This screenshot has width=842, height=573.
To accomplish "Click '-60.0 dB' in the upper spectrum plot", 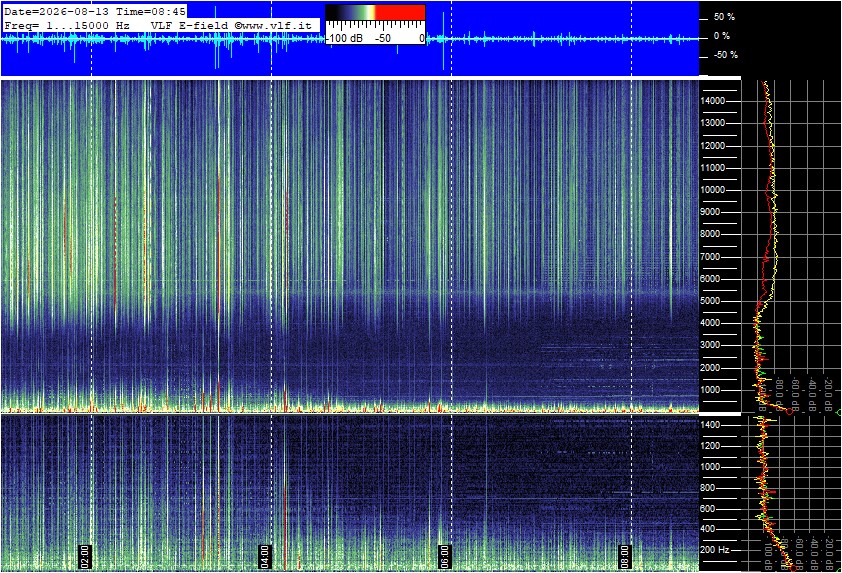I will click(795, 395).
